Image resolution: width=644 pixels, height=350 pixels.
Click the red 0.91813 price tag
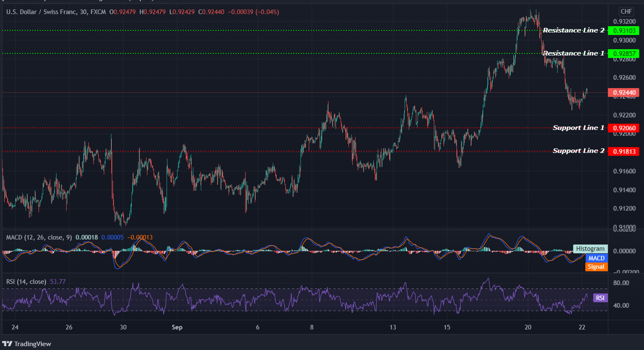[624, 152]
